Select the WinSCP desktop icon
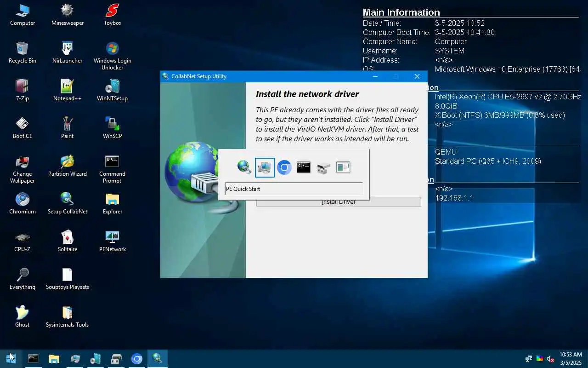This screenshot has width=588, height=368. [112, 128]
